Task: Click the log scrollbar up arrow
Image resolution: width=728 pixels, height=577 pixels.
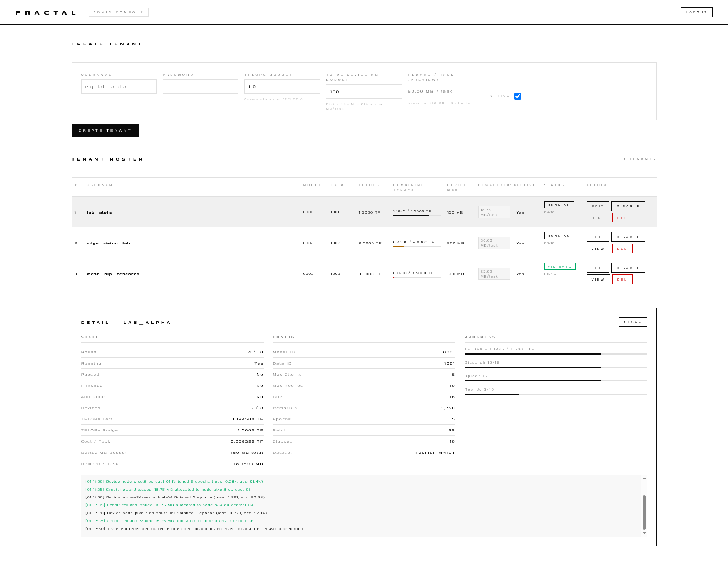Action: pos(644,478)
